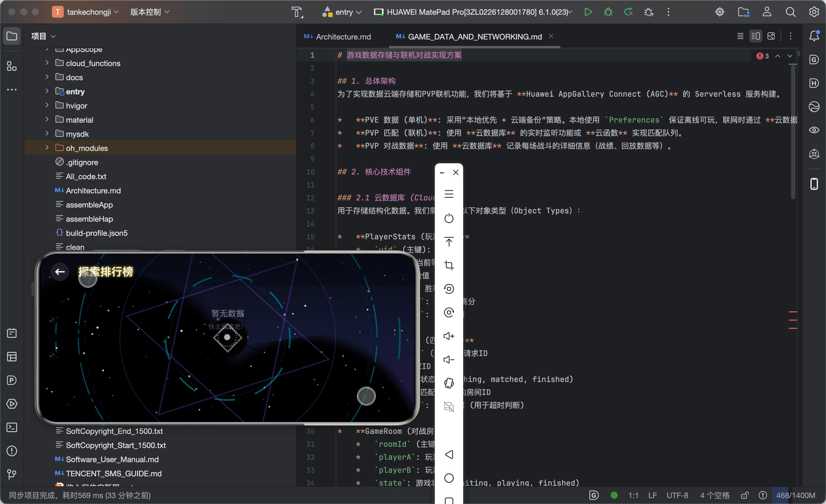Image resolution: width=826 pixels, height=504 pixels.
Task: Open Architecture.md in the project tree
Action: point(88,191)
